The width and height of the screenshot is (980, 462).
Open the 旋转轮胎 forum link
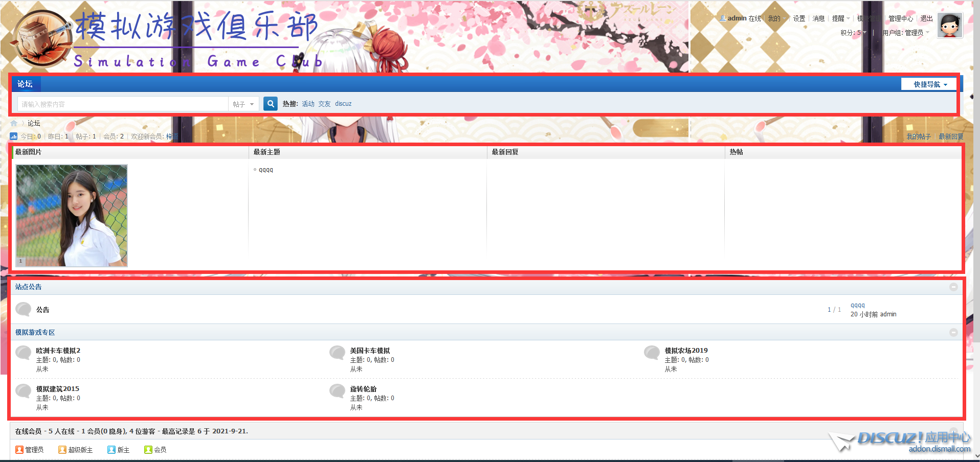(363, 389)
